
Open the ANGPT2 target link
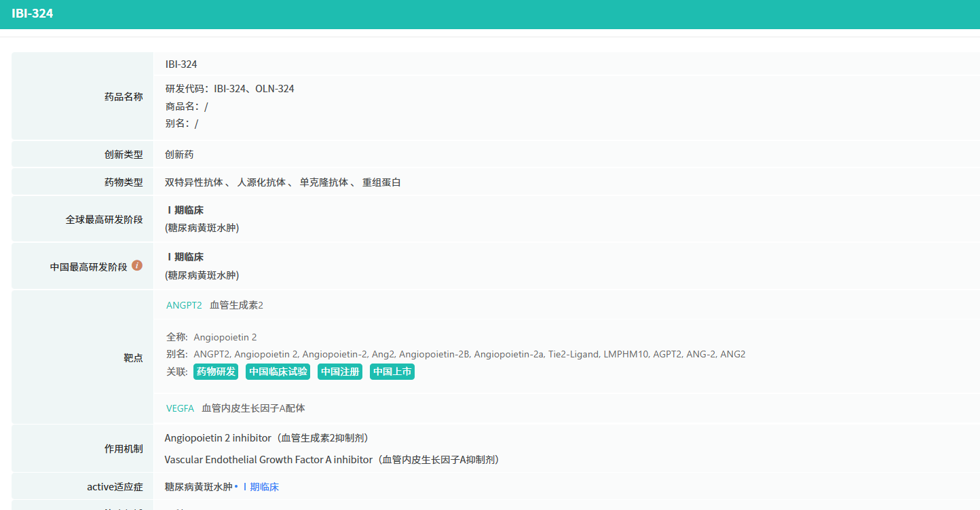pos(184,305)
